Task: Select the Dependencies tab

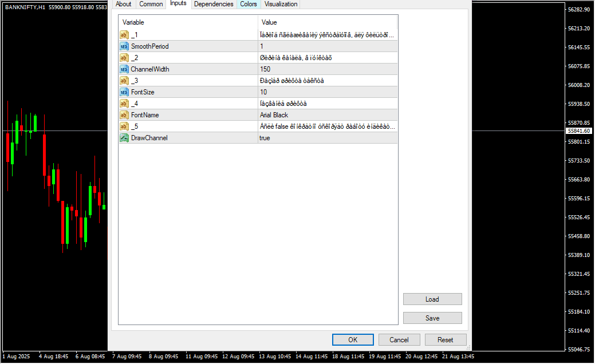Action: 214,4
